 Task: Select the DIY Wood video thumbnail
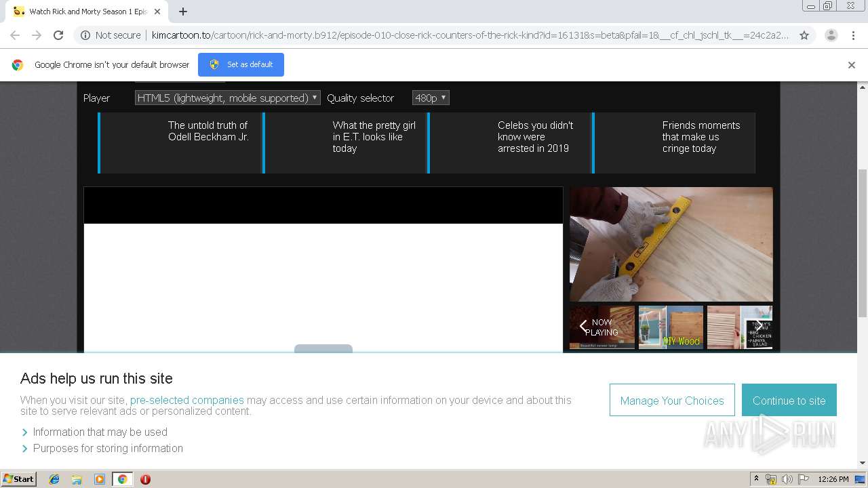coord(671,327)
